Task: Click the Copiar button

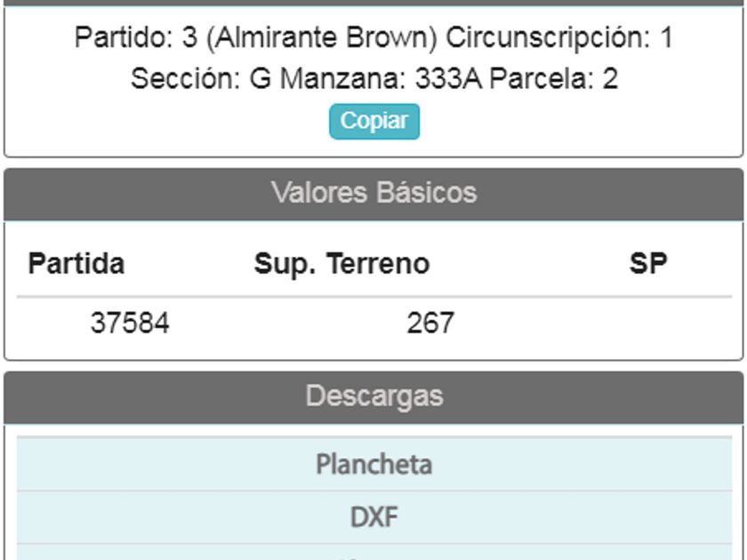Action: point(374,122)
